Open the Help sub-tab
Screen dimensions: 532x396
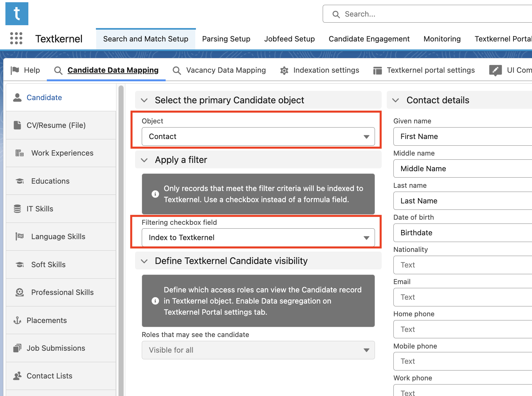(25, 70)
